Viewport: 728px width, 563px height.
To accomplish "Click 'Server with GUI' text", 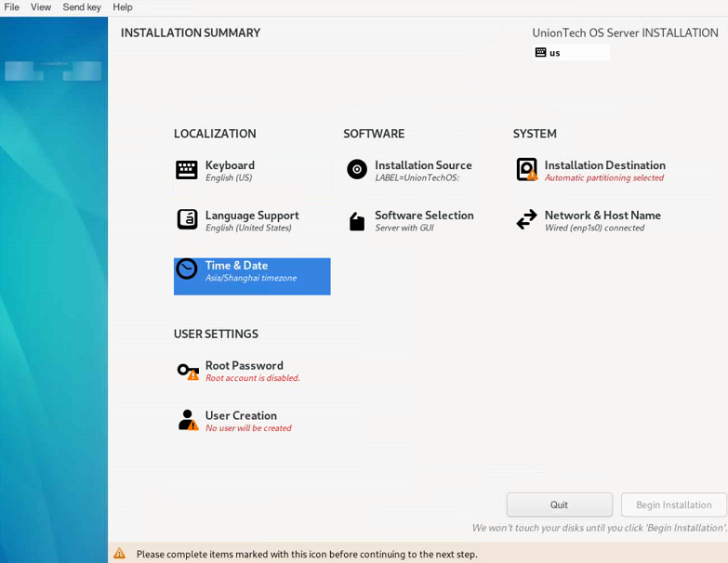I will click(404, 228).
